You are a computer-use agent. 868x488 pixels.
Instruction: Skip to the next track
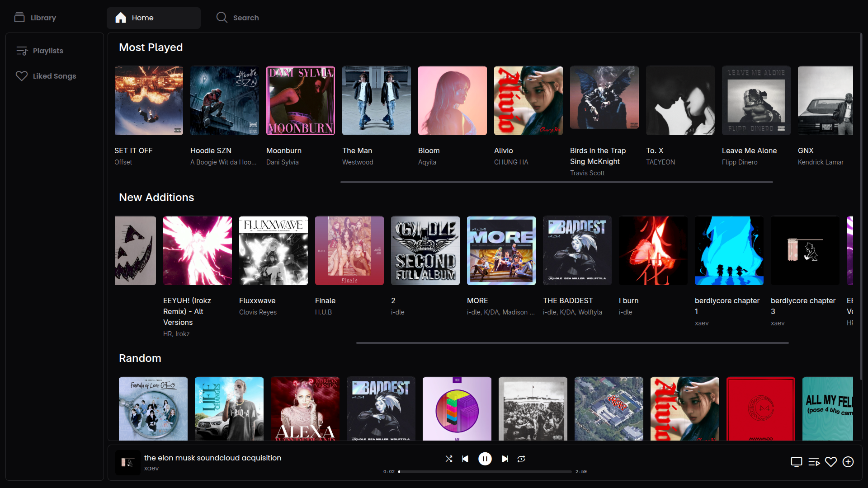click(505, 459)
